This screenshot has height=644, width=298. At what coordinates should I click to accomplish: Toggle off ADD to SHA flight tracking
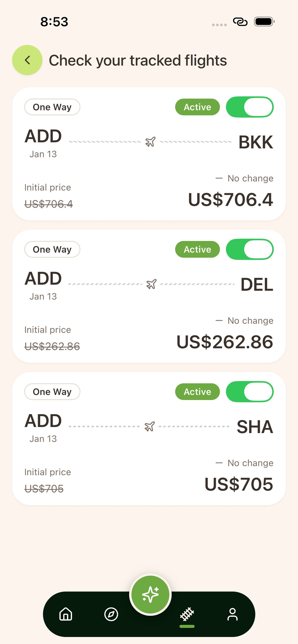[250, 391]
